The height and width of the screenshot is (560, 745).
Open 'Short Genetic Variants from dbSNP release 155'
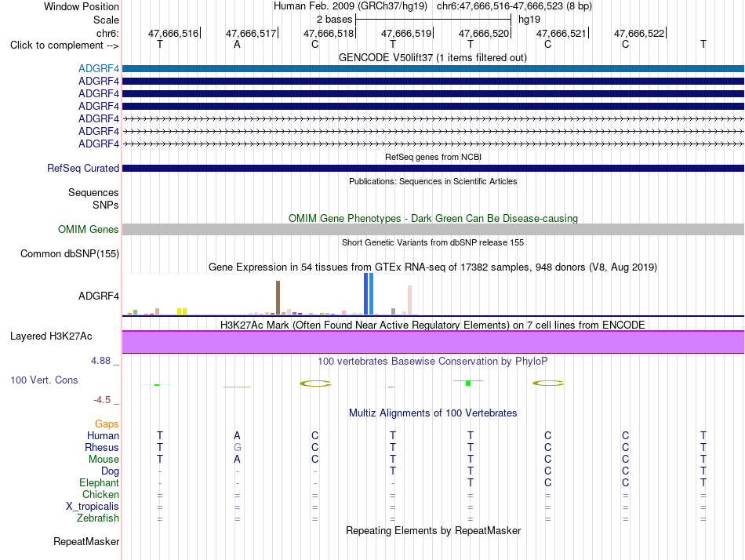[433, 242]
